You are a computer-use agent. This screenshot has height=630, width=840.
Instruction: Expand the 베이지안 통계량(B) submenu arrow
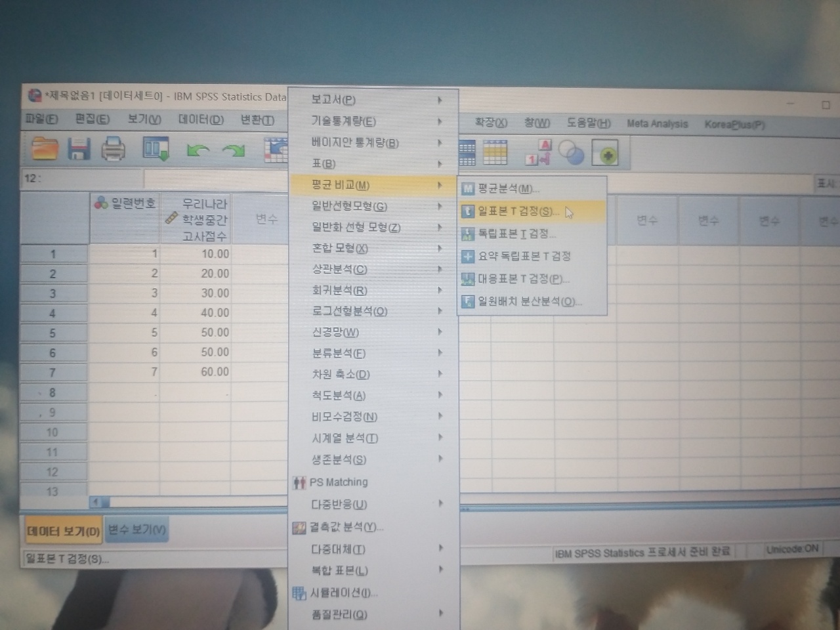[x=440, y=142]
